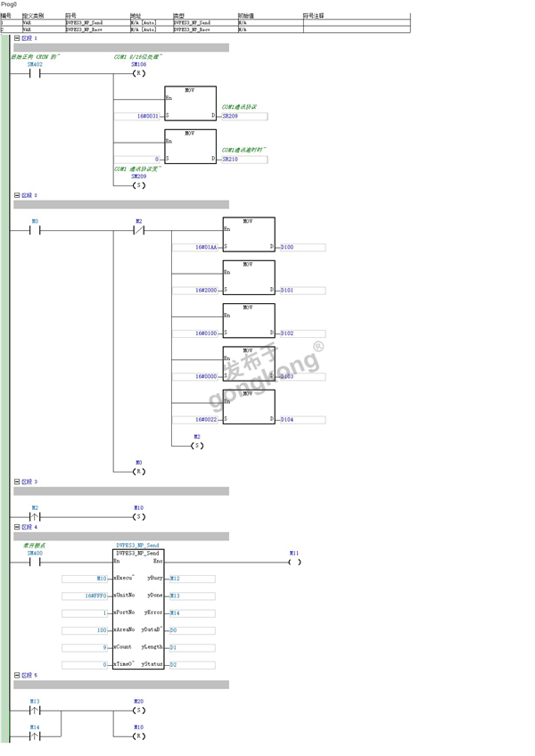Screen dimensions: 535x756
Task: Edit the xAreaNo field containing 100
Action: pyautogui.click(x=85, y=630)
